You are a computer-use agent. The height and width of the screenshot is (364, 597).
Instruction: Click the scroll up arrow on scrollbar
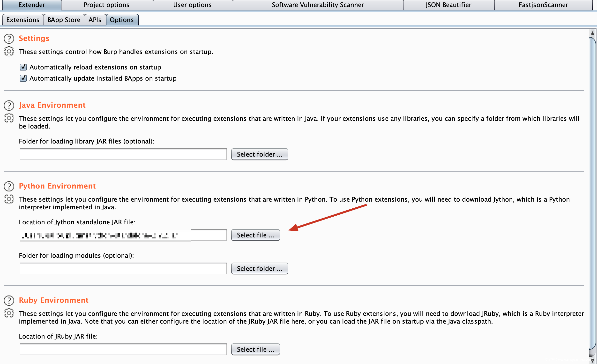[592, 33]
